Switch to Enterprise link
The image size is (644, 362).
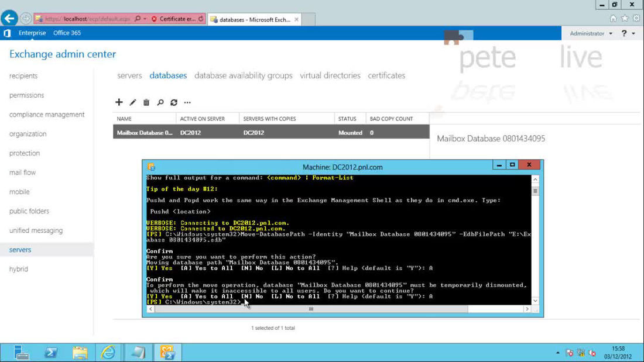coord(32,33)
